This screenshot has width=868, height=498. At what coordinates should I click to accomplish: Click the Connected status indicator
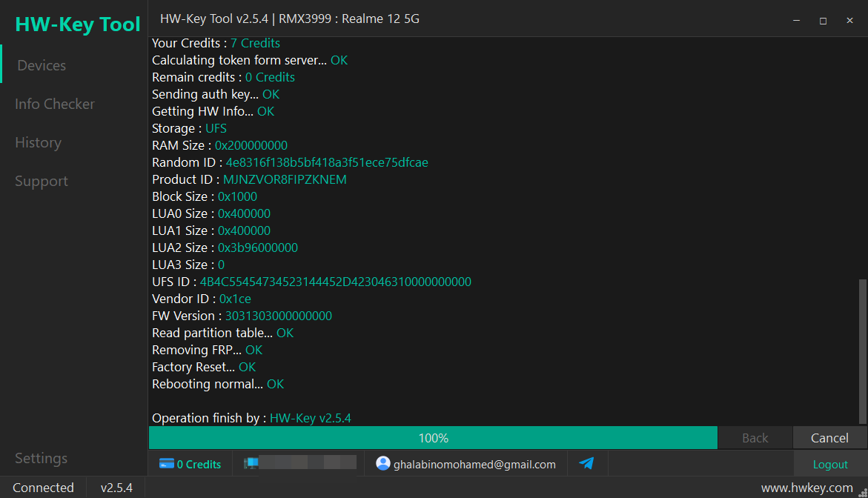point(43,488)
